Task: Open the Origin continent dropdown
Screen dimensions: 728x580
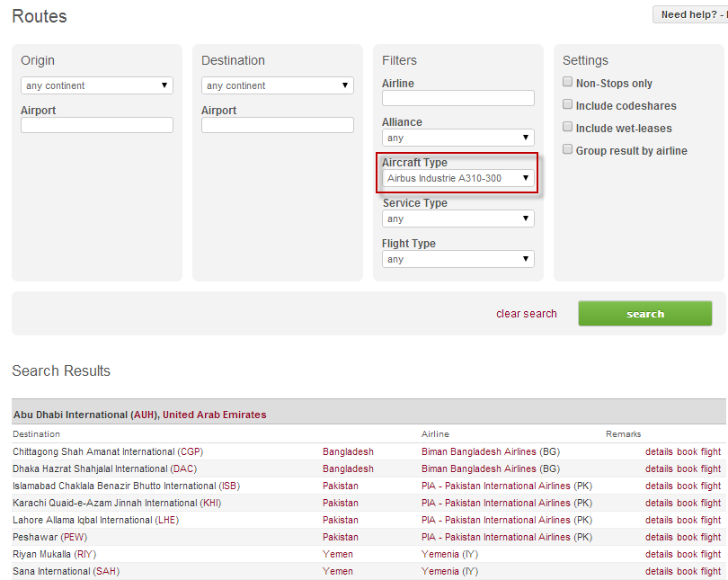Action: 97,85
